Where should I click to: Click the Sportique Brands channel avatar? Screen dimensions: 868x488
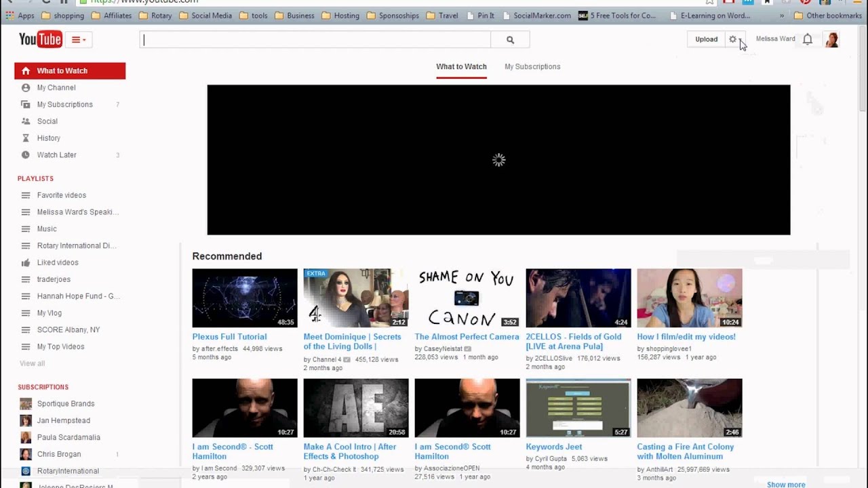(26, 404)
